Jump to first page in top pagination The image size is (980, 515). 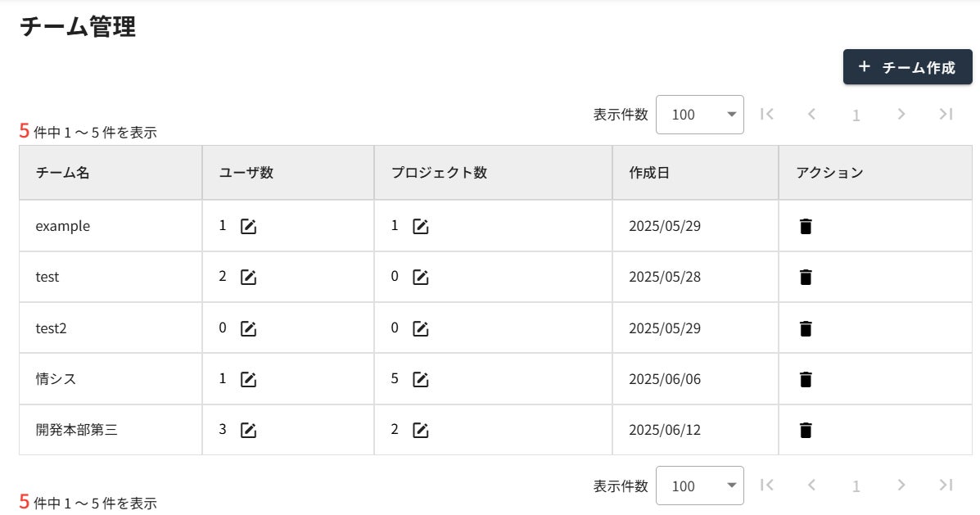pyautogui.click(x=767, y=115)
